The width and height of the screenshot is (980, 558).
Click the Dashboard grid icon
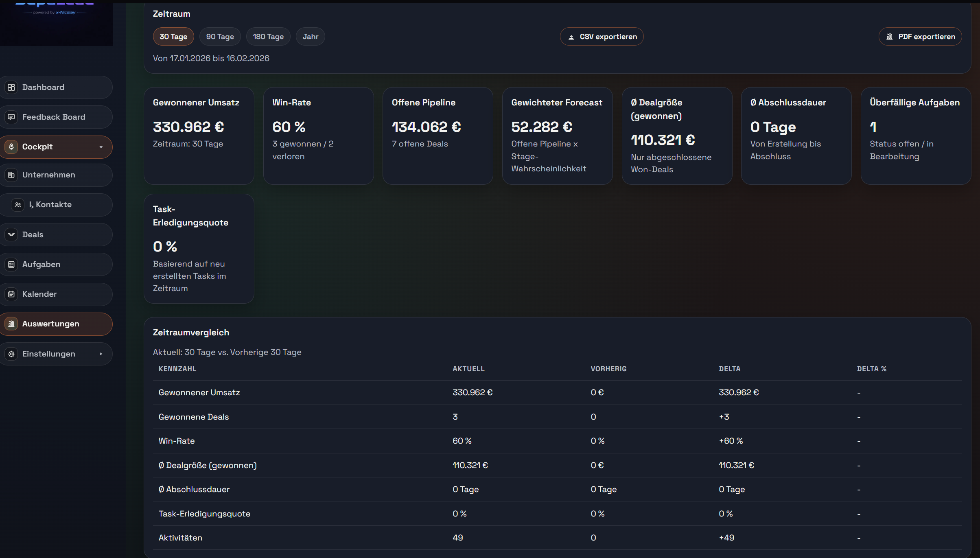coord(11,87)
